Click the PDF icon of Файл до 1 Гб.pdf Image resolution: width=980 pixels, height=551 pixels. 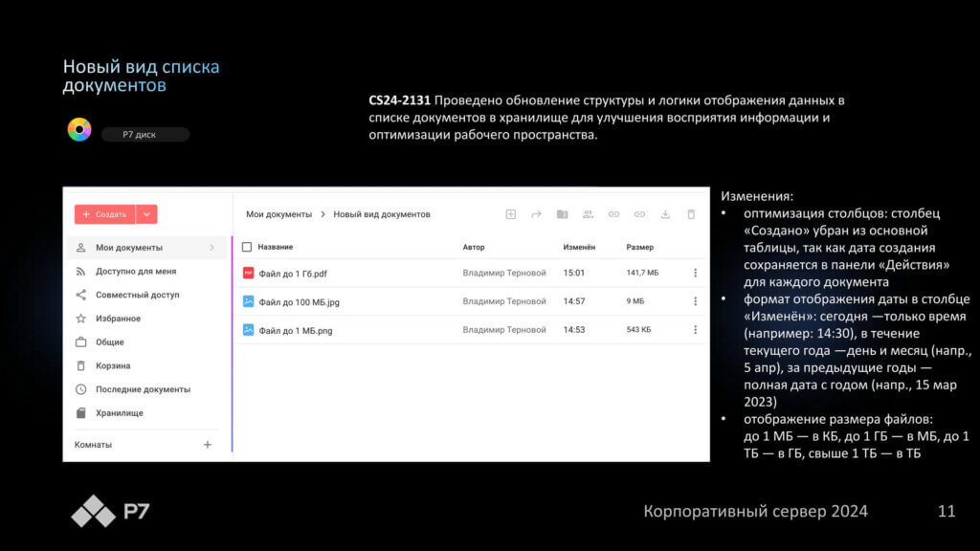coord(248,273)
